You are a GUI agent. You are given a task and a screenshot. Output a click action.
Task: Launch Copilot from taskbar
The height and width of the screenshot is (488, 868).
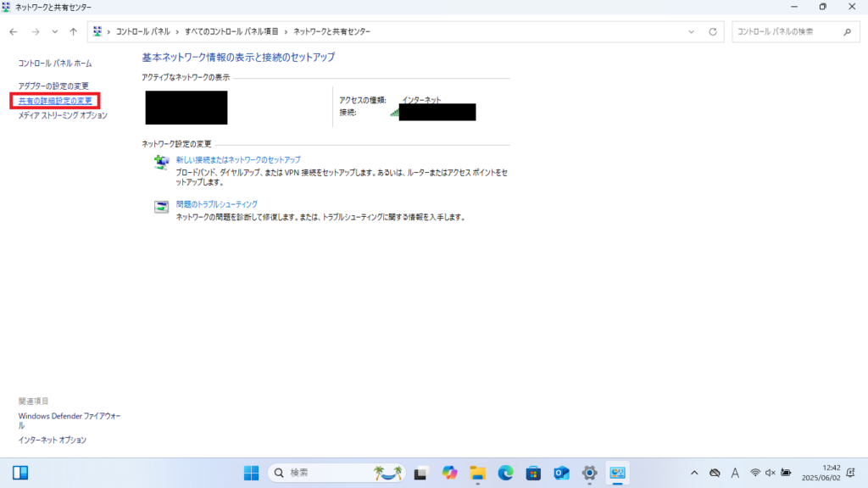coord(449,473)
